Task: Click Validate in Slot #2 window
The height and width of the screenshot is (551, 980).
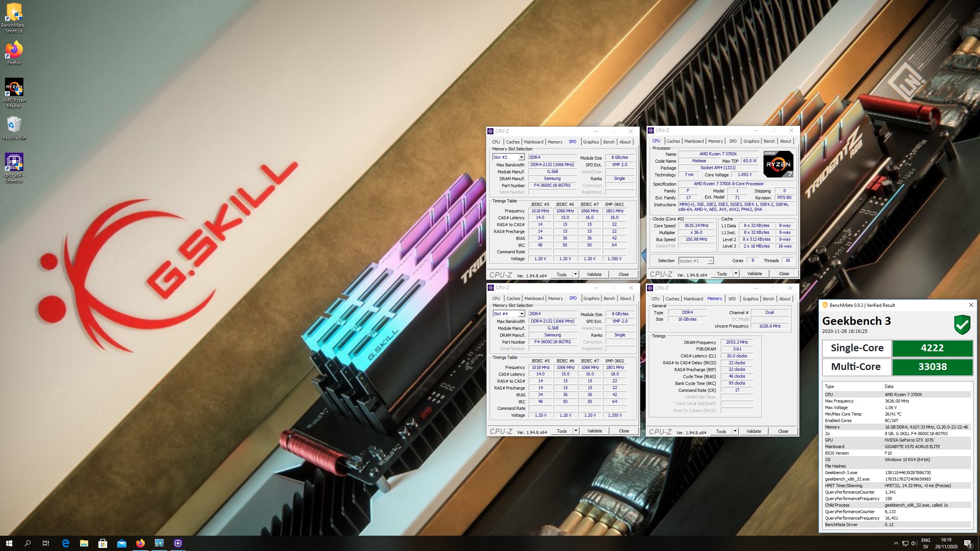Action: coord(594,274)
